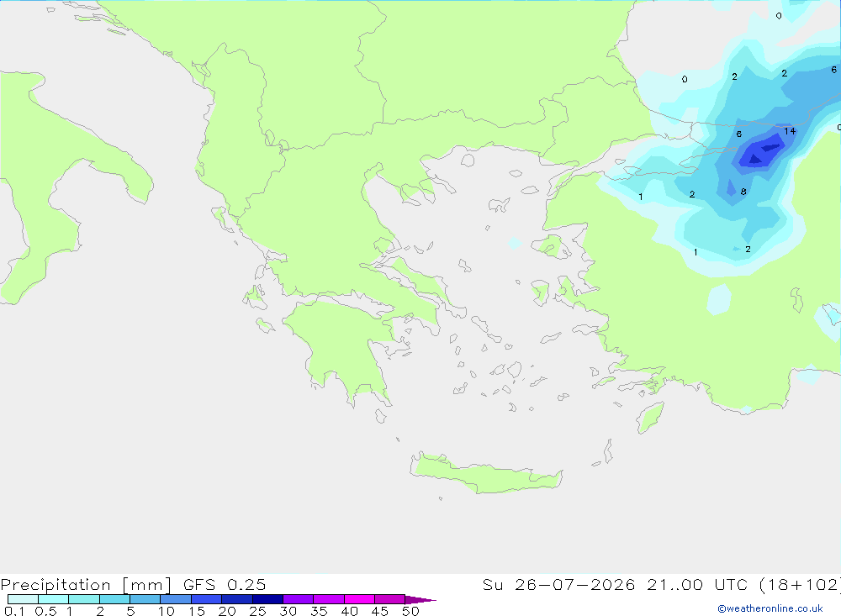Click the "GFS 0.25" model label
Image resolution: width=841 pixels, height=616 pixels.
tap(225, 585)
